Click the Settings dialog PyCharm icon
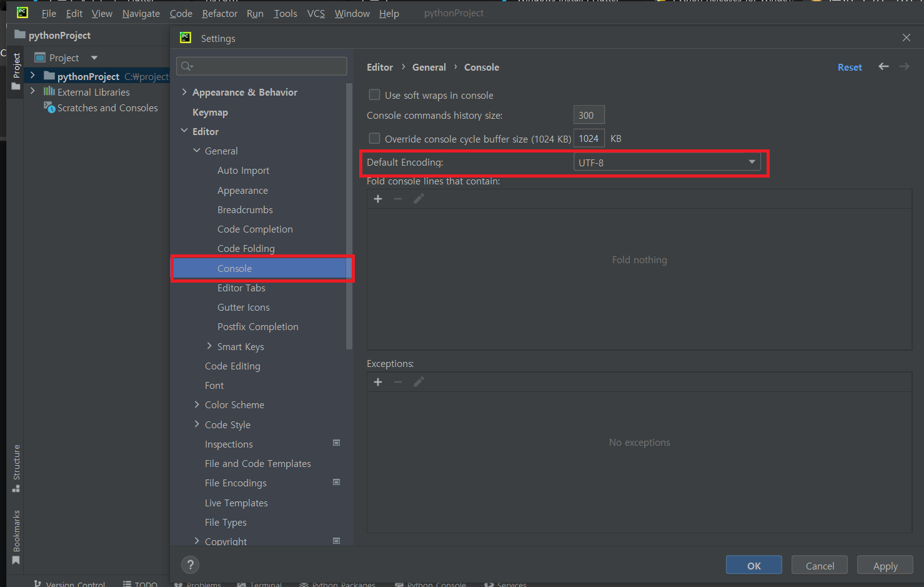Image resolution: width=924 pixels, height=587 pixels. pos(186,38)
